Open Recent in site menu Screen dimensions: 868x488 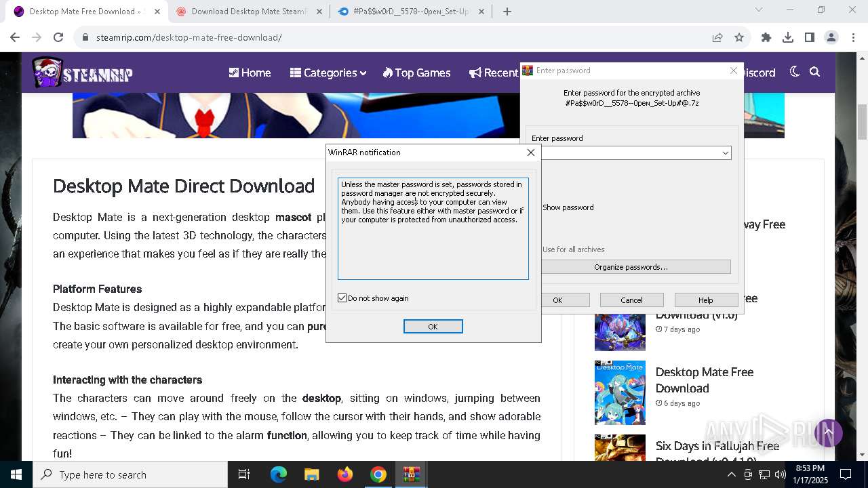pyautogui.click(x=494, y=73)
